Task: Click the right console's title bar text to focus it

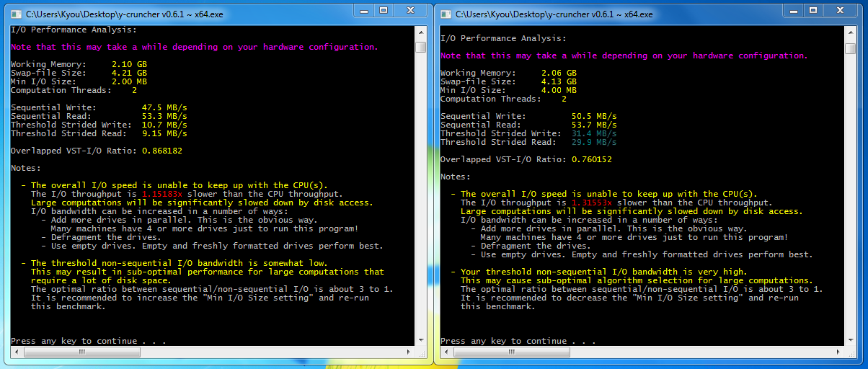Action: click(x=555, y=14)
